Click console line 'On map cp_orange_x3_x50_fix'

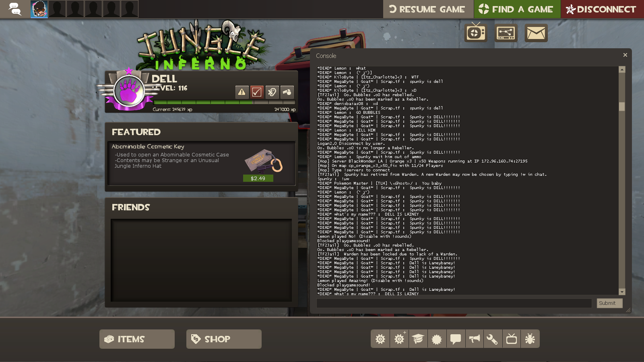click(380, 166)
